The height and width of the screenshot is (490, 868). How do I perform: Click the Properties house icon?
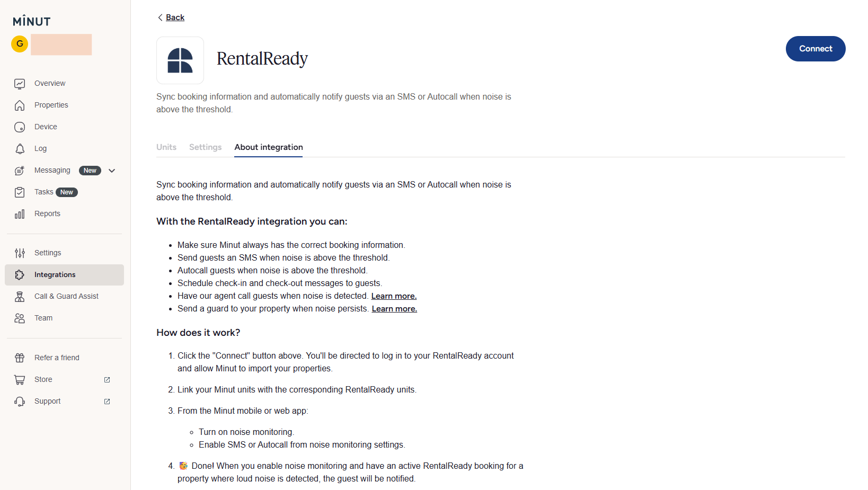(x=20, y=105)
